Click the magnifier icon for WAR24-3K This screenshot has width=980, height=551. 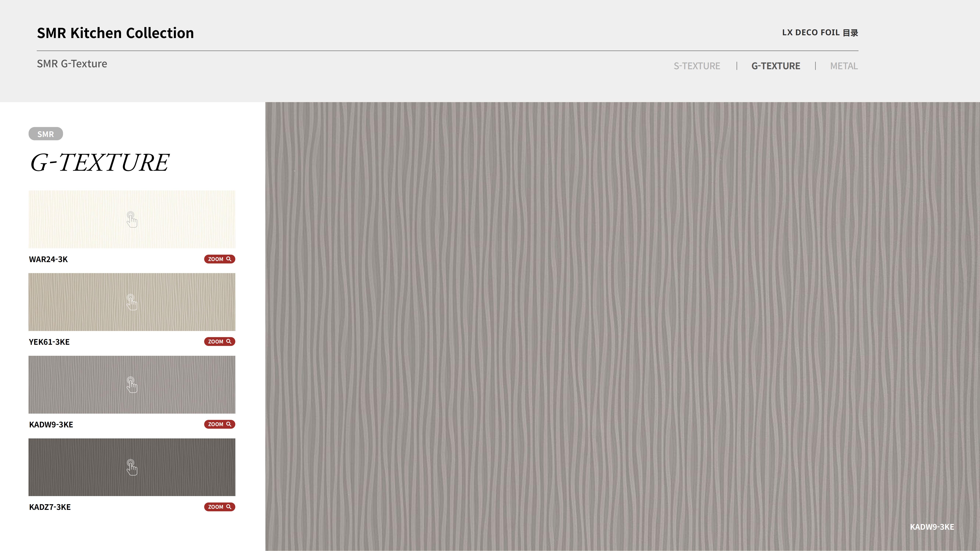229,259
